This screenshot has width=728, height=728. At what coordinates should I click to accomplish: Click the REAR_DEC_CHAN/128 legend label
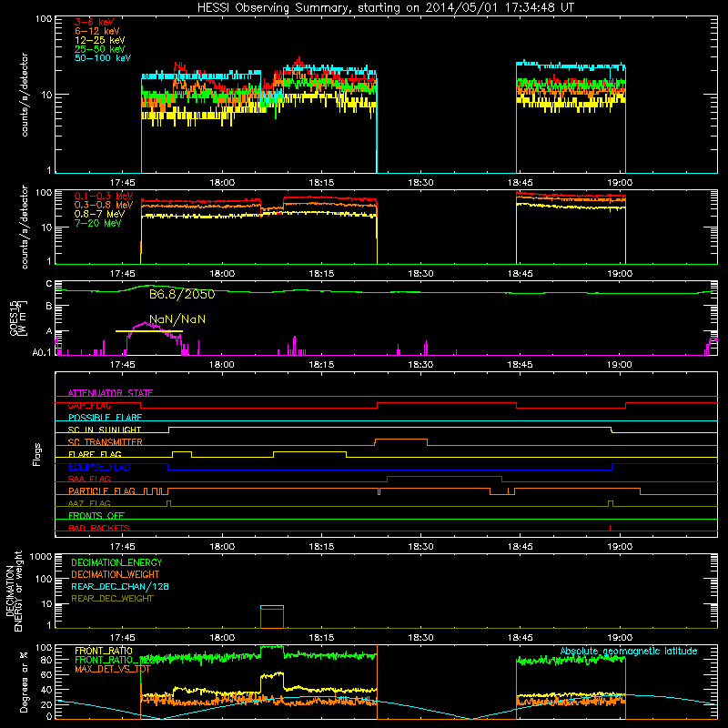click(x=120, y=586)
